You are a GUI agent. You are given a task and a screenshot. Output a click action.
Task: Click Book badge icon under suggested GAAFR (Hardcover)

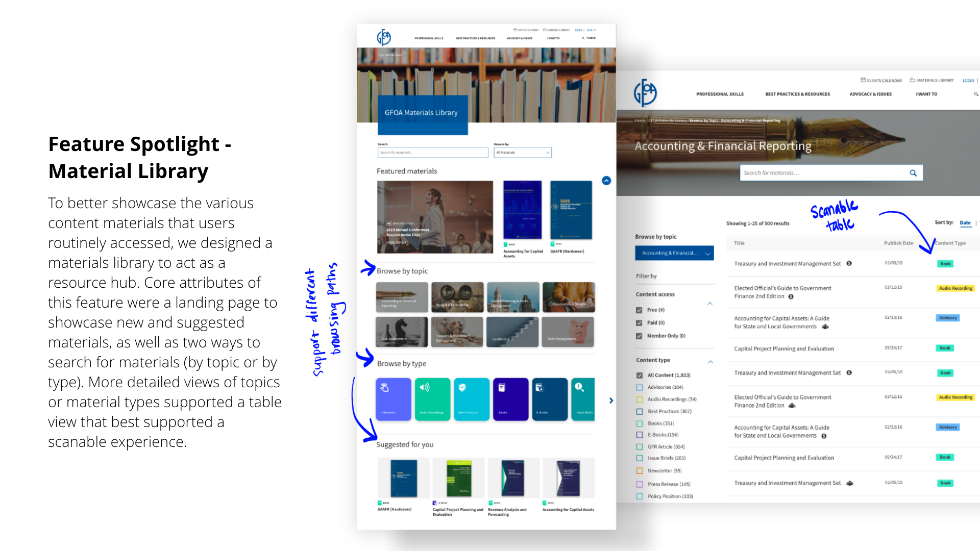[380, 503]
